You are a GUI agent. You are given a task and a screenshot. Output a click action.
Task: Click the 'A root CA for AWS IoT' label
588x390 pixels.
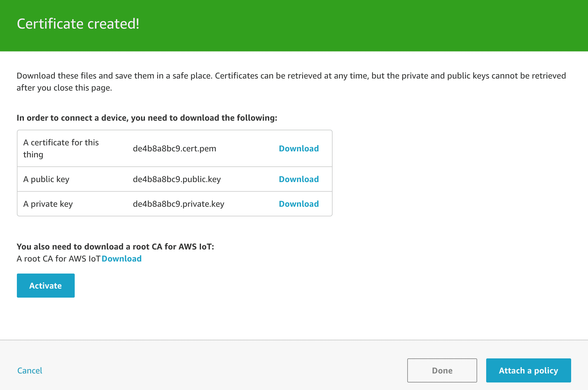point(59,258)
